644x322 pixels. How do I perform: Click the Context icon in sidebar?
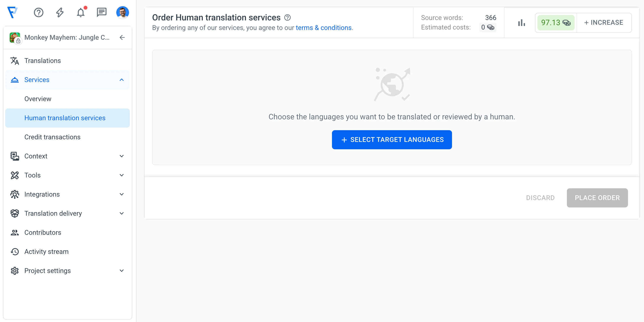tap(15, 156)
